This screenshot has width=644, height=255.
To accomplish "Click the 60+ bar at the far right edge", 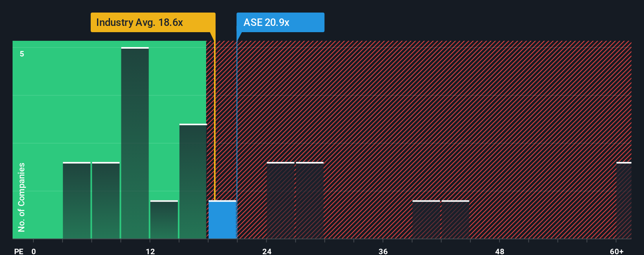I will tap(624, 200).
